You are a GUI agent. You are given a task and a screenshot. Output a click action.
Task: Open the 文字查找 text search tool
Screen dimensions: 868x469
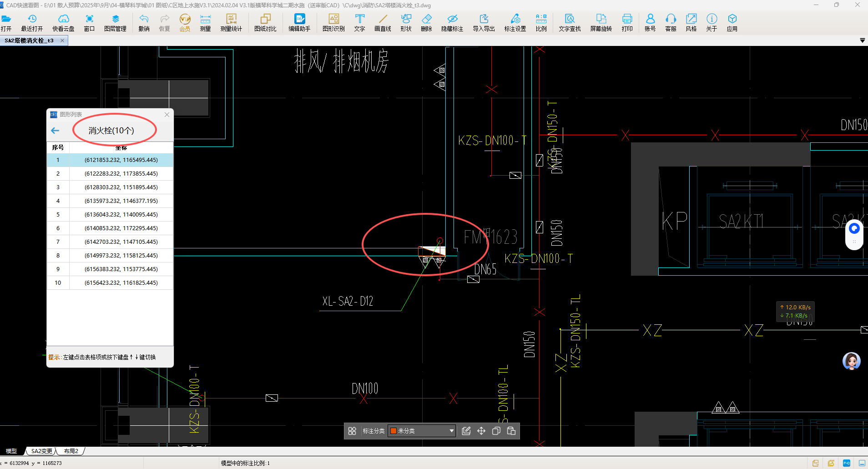570,23
